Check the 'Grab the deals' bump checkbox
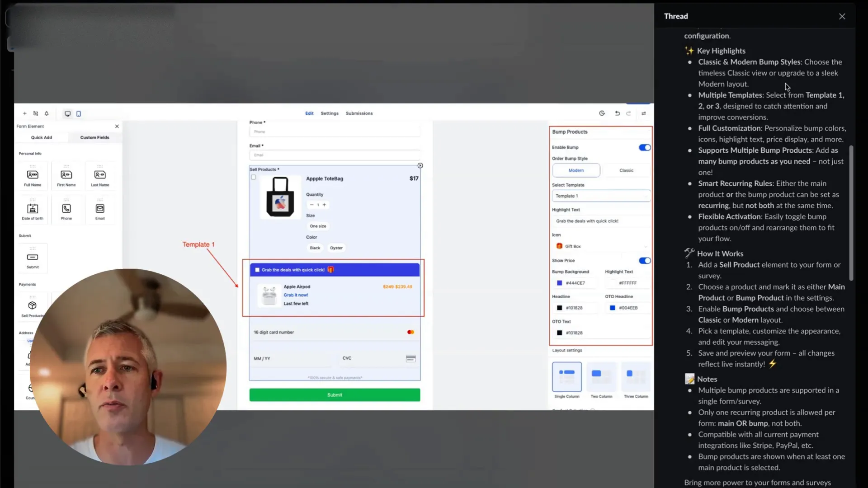Image resolution: width=868 pixels, height=488 pixels. pos(257,270)
